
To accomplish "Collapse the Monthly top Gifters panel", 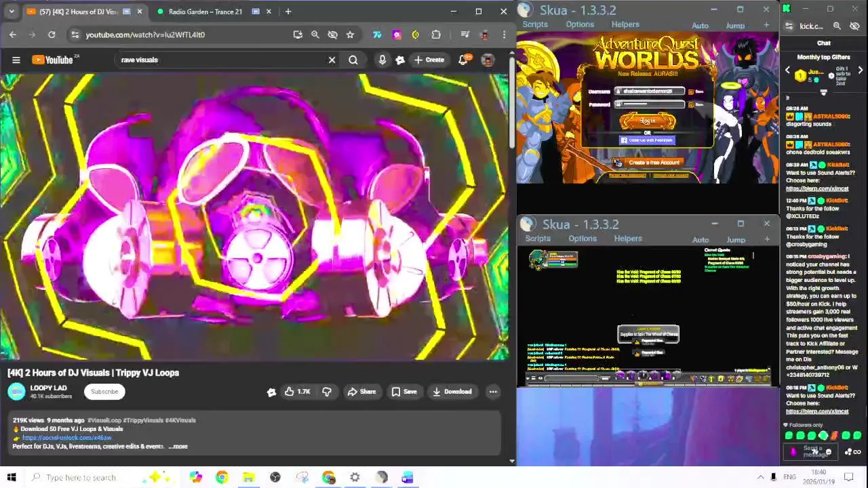I will 824,94.
